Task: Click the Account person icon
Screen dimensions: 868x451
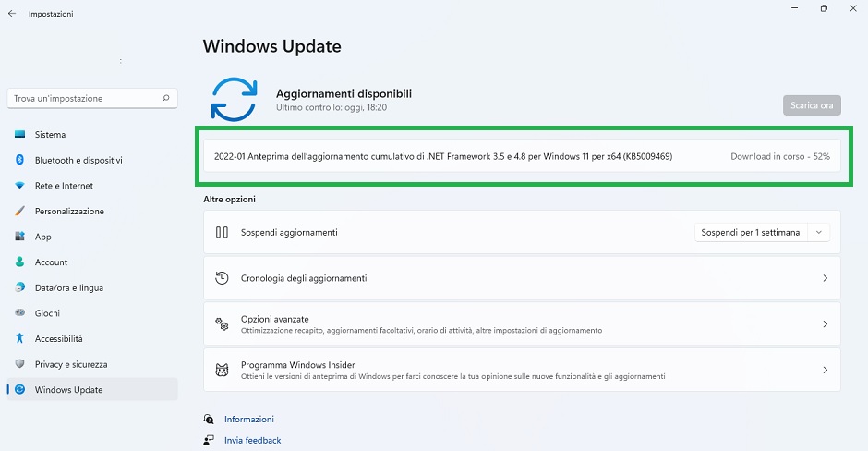Action: tap(20, 262)
